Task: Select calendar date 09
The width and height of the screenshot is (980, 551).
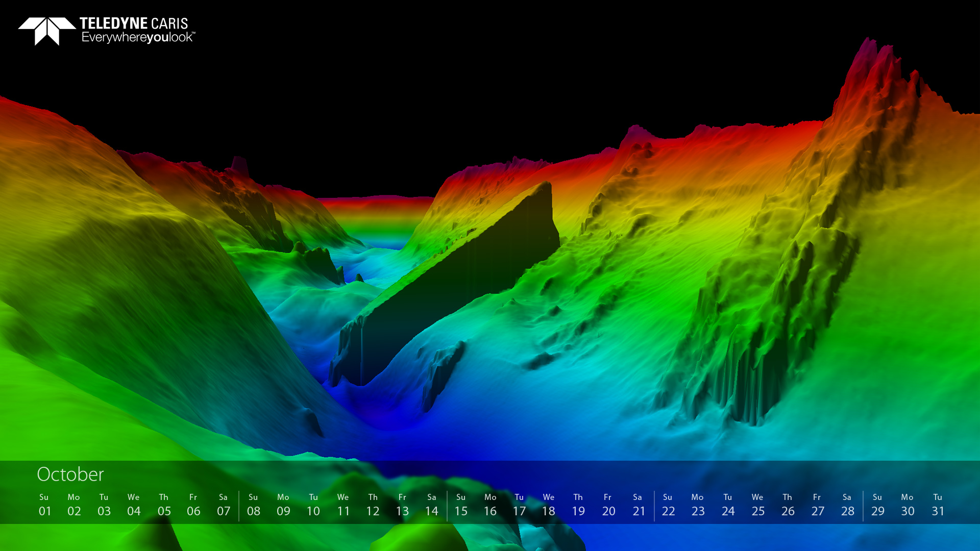Action: 283,511
